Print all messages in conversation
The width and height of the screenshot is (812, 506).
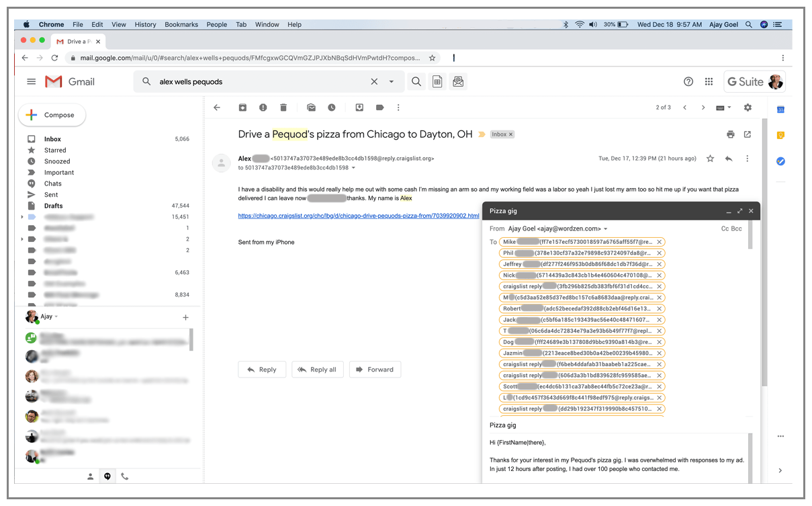coord(731,134)
